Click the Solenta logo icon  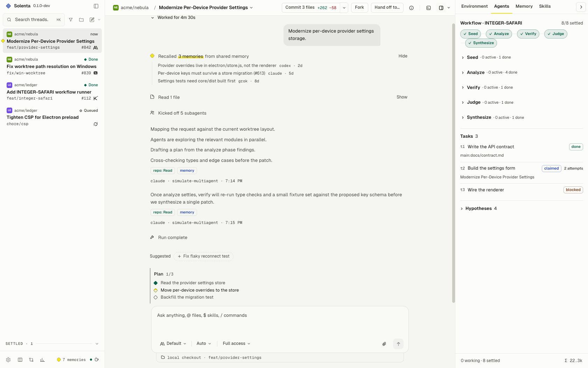tap(8, 6)
